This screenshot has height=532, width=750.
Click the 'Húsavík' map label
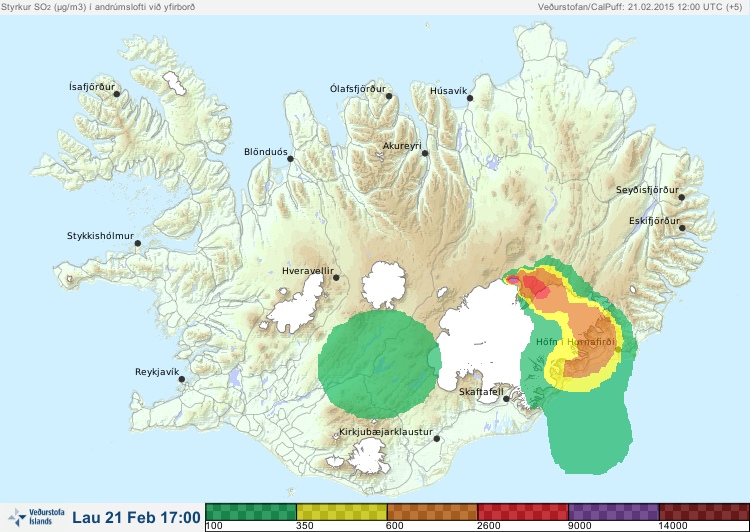pos(448,90)
